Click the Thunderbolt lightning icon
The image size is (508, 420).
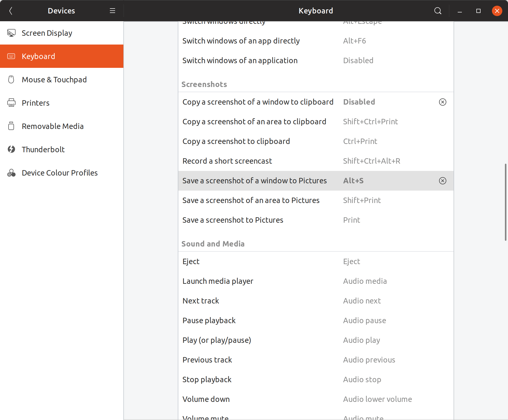pos(11,149)
